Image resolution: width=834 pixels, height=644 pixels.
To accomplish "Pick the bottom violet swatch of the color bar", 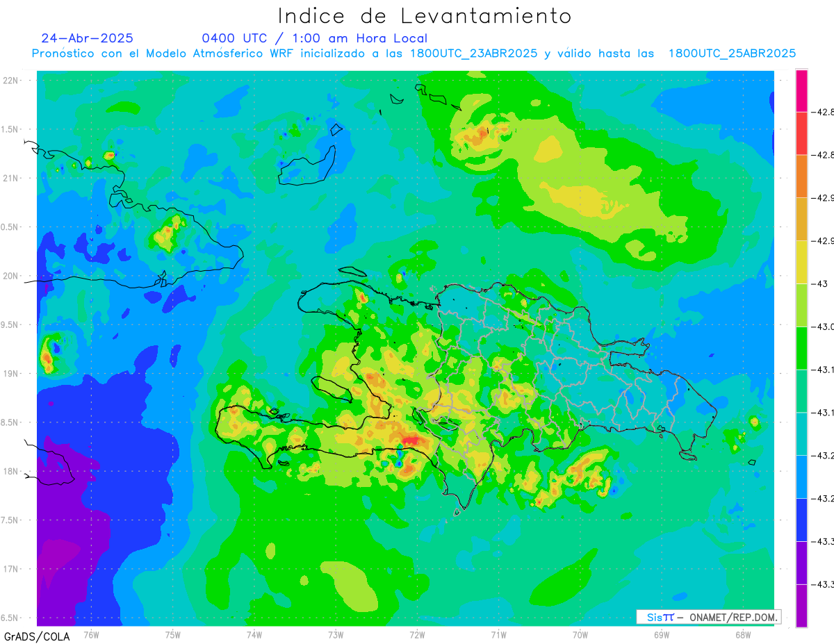I will 801,606.
